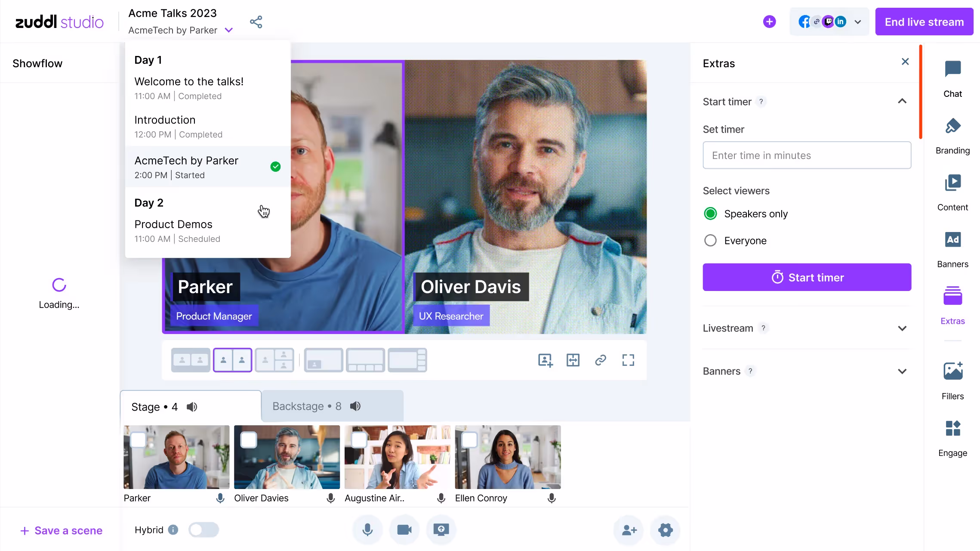Mute Parker's microphone

pos(220,498)
